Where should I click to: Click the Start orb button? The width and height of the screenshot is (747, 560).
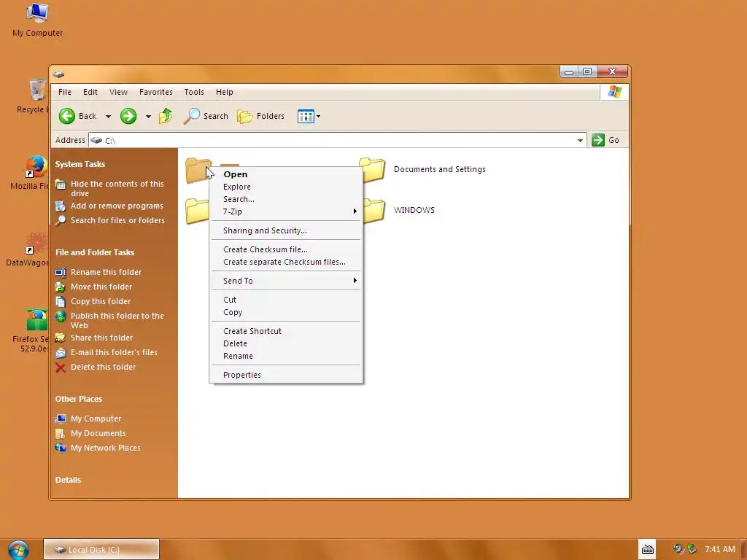click(x=18, y=550)
